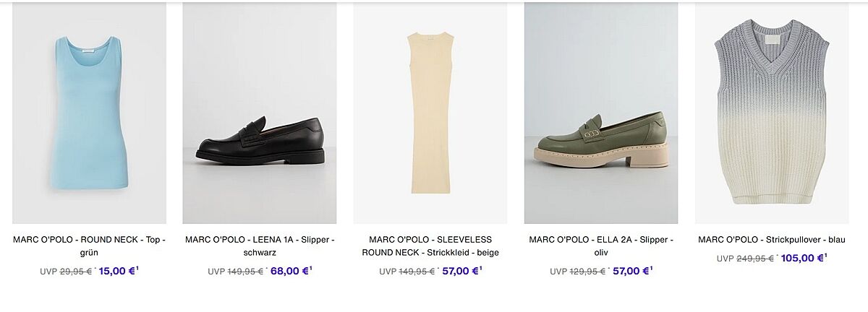The height and width of the screenshot is (312, 868).
Task: Select the 57,00 € price under ELLA 2A
Action: tap(630, 271)
